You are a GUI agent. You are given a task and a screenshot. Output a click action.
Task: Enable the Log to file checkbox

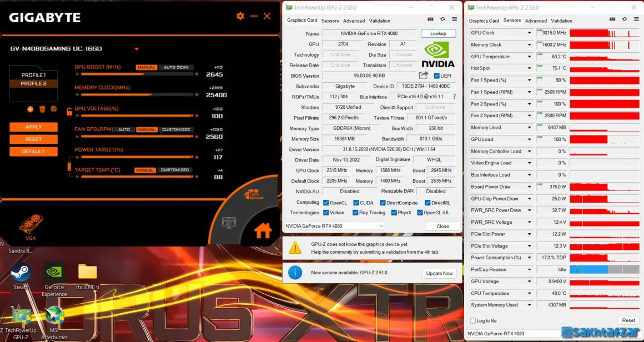473,321
